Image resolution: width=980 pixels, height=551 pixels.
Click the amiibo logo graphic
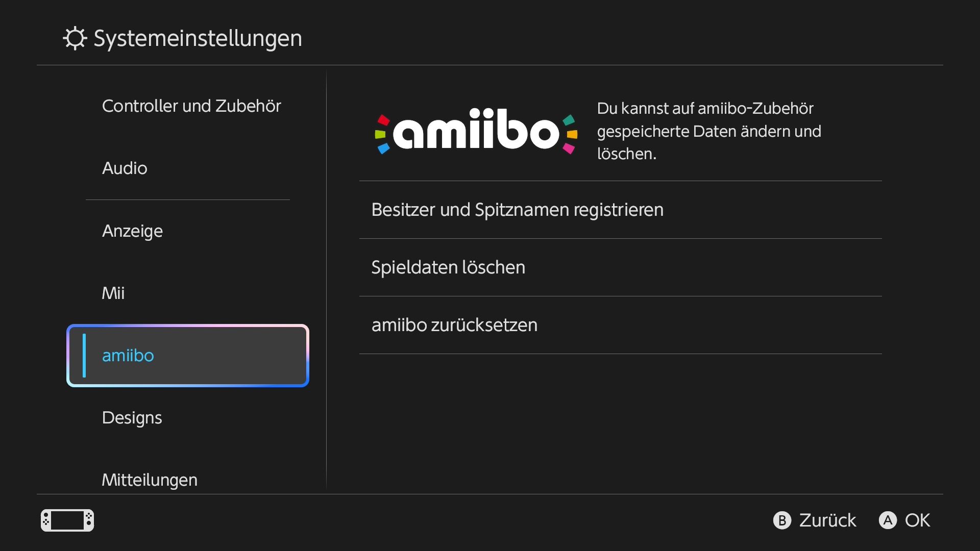click(476, 131)
